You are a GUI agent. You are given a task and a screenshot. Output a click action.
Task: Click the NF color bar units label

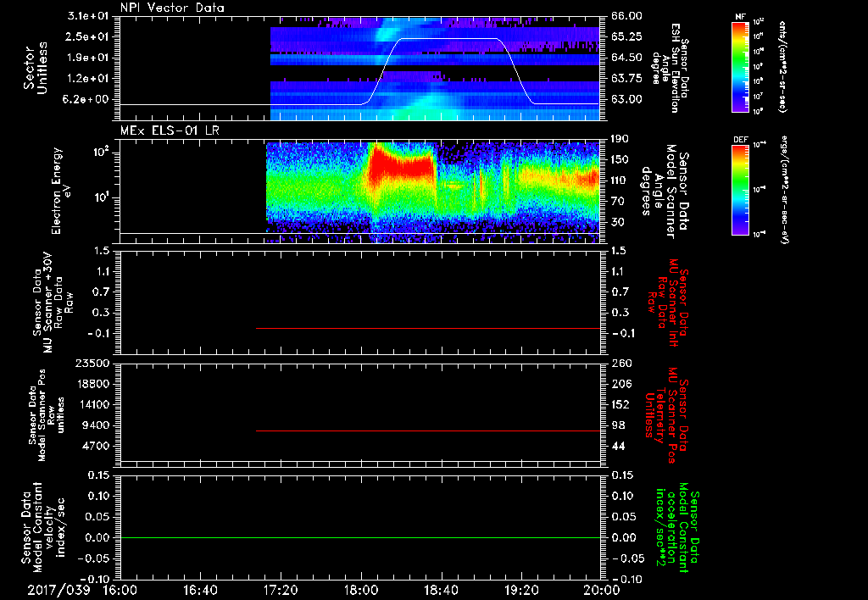782,66
